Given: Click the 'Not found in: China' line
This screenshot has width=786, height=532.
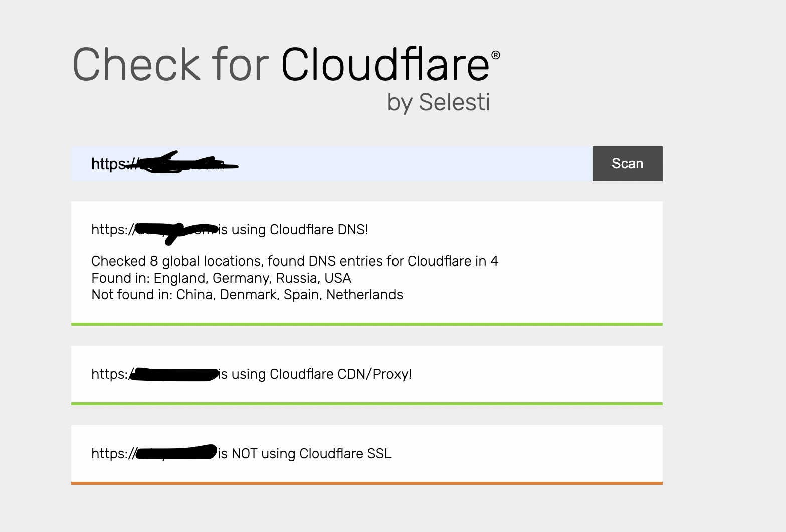Looking at the screenshot, I should [x=247, y=295].
